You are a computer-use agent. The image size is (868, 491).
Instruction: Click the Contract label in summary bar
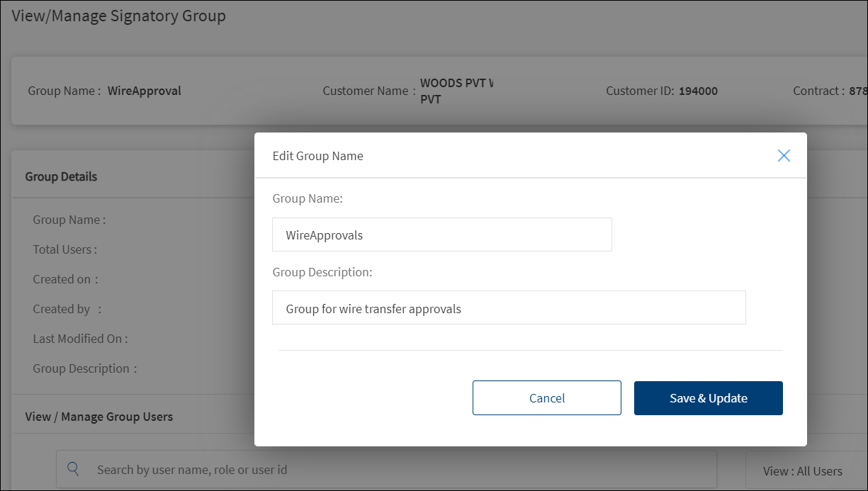pos(818,91)
